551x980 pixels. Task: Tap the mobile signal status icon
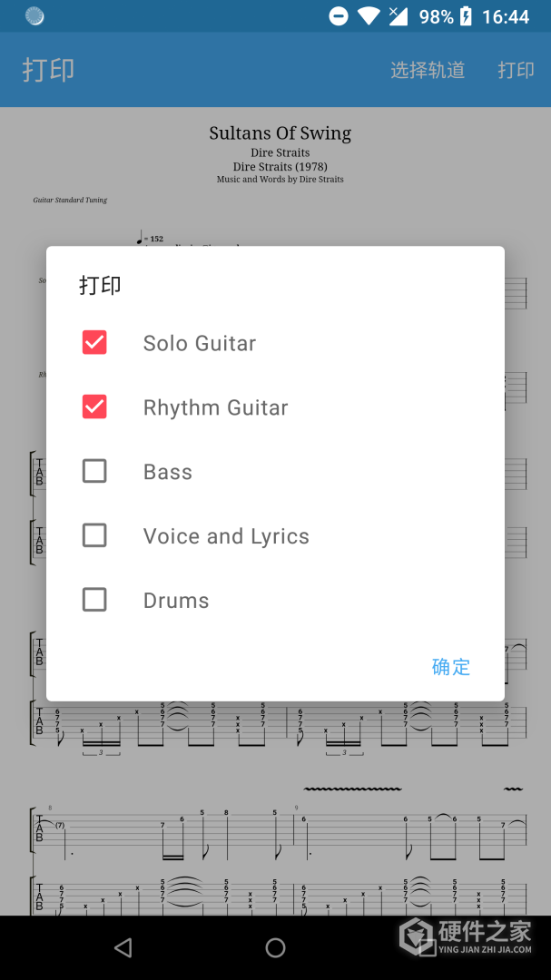tap(398, 16)
